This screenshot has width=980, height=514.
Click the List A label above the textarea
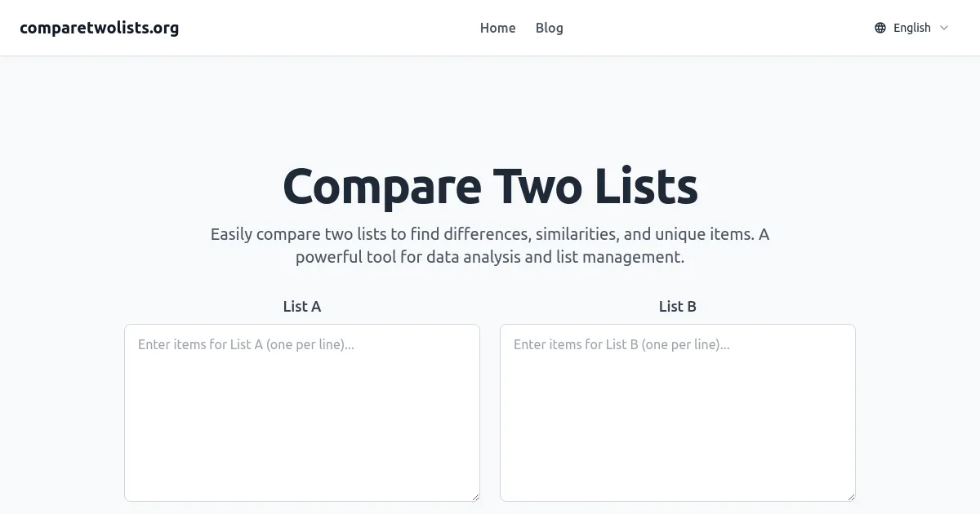pyautogui.click(x=302, y=306)
